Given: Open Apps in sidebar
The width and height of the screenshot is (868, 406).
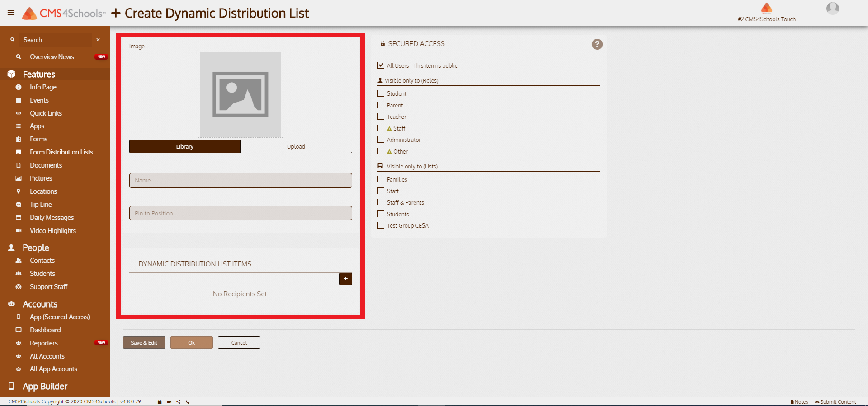Looking at the screenshot, I should click(x=37, y=126).
